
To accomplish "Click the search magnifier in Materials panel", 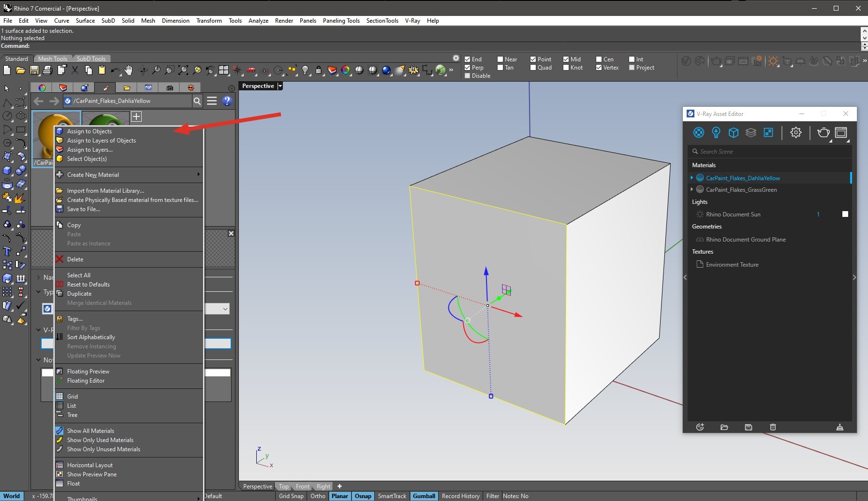I will coord(197,101).
